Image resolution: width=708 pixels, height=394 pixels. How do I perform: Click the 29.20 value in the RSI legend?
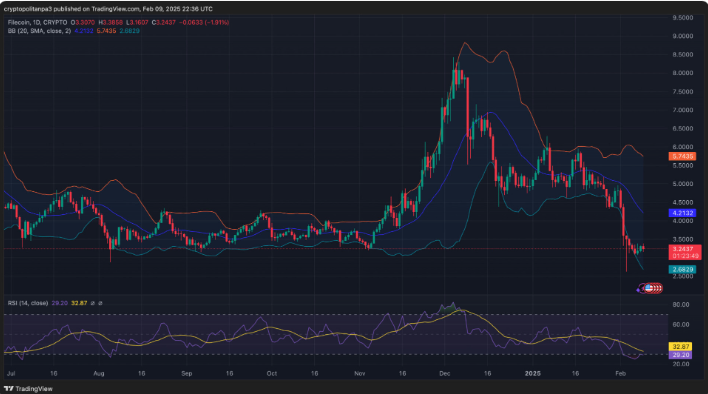coord(60,303)
